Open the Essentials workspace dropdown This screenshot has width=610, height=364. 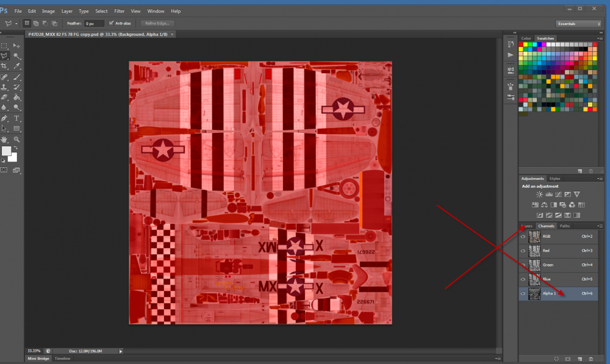(578, 23)
